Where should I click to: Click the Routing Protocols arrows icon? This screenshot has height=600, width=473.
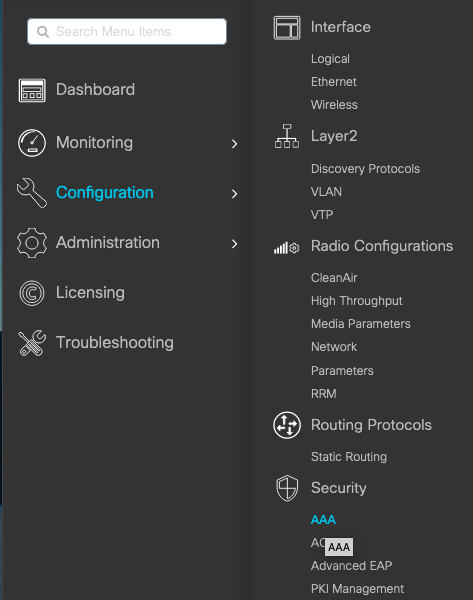pos(287,425)
